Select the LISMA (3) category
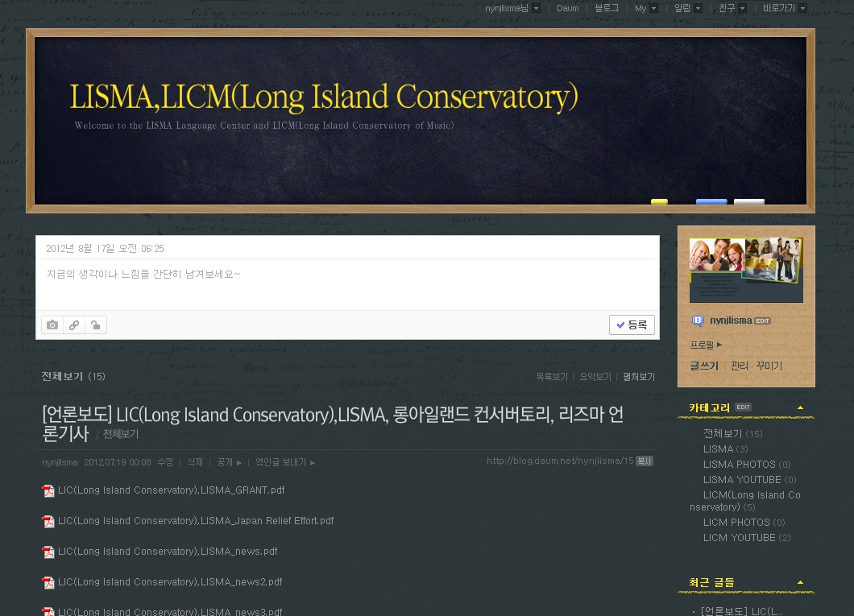Image resolution: width=854 pixels, height=616 pixels. coord(725,449)
